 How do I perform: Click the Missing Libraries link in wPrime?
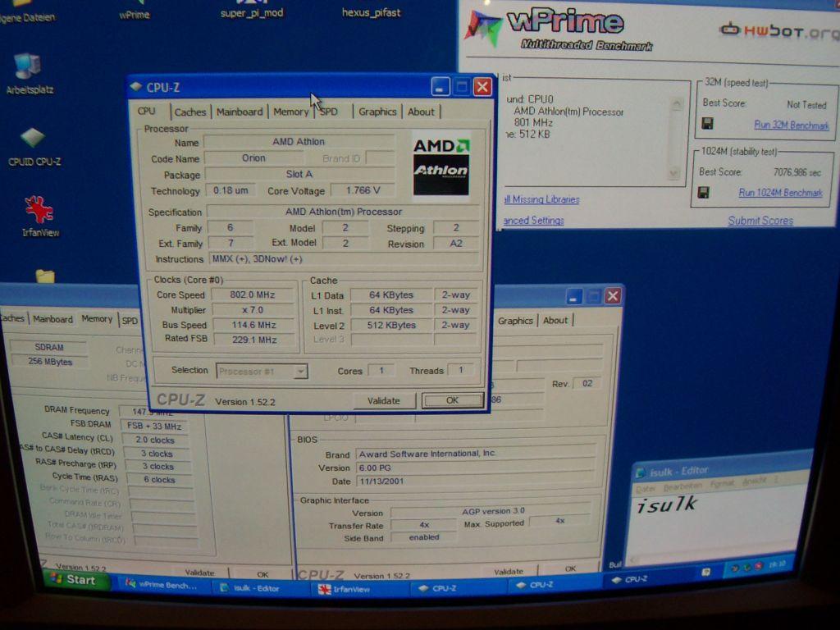541,199
